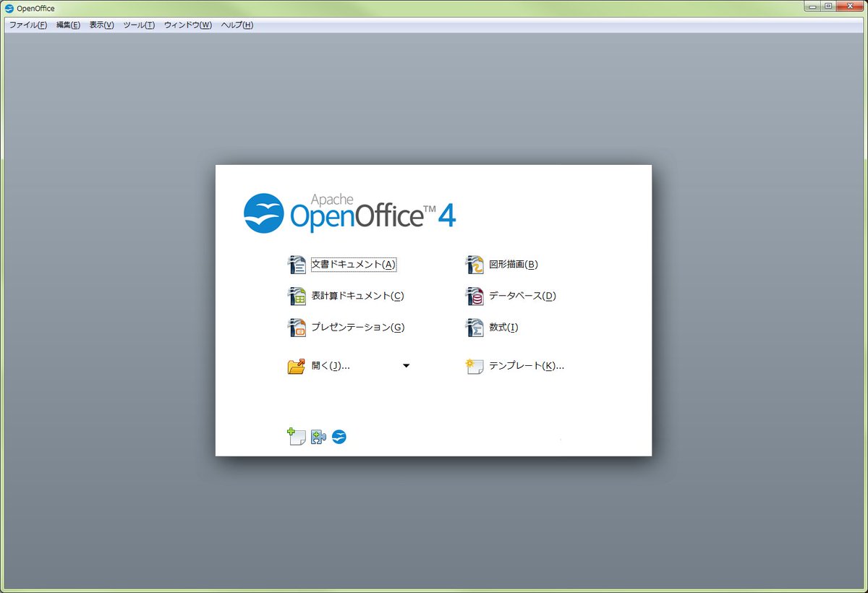Expand the recent documents arrow next to 開く
Viewport: 868px width, 593px height.
(407, 366)
